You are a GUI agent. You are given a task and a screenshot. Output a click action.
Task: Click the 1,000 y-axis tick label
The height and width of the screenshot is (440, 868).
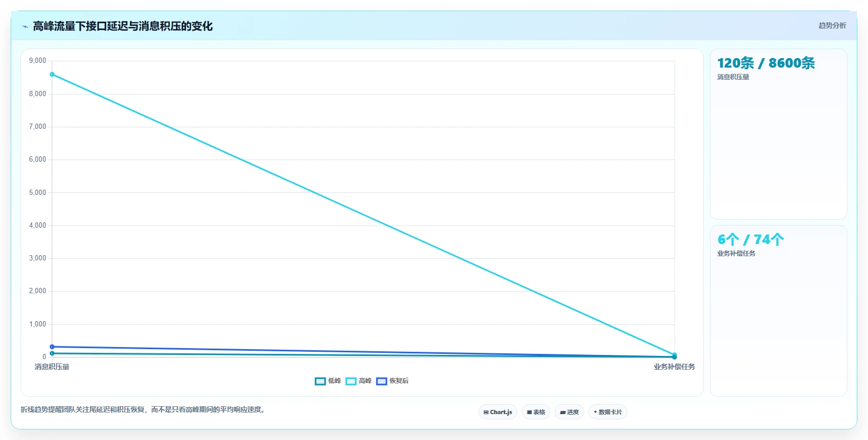coord(38,324)
